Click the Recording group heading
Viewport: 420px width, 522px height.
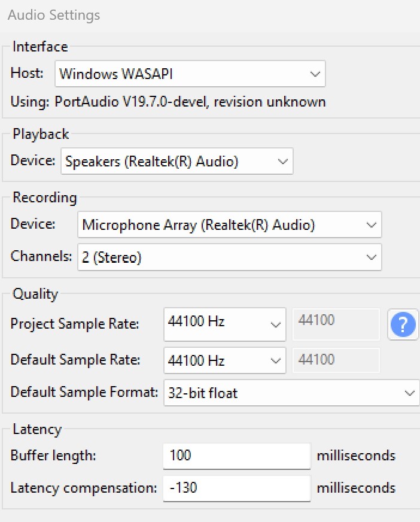coord(45,198)
